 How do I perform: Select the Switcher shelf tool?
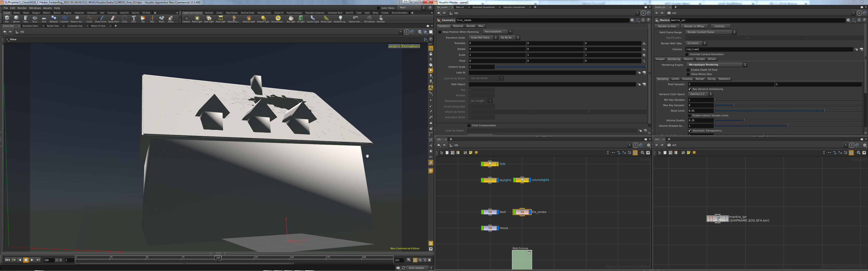click(381, 19)
